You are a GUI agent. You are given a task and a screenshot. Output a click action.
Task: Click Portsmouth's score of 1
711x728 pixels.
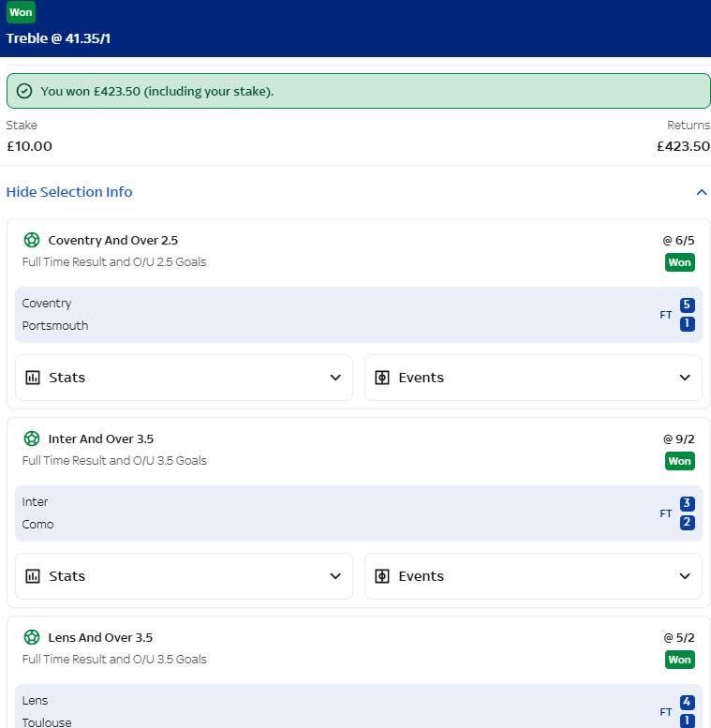tap(688, 323)
